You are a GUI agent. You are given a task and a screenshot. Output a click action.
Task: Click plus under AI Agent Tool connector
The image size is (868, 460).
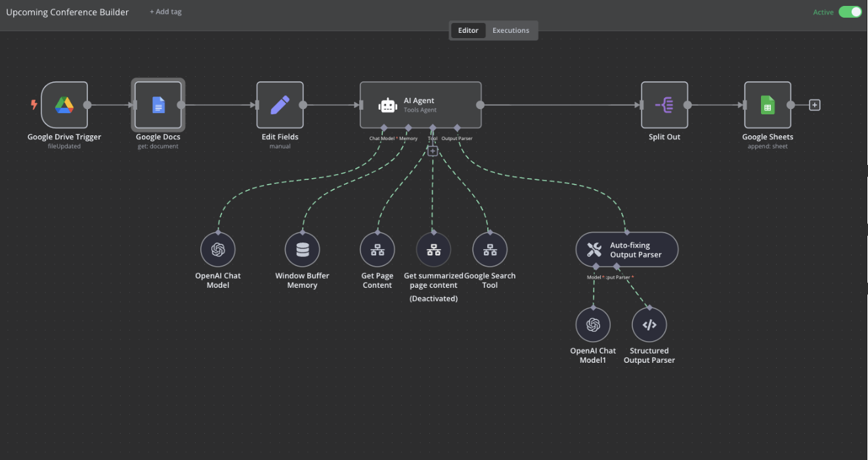[433, 150]
